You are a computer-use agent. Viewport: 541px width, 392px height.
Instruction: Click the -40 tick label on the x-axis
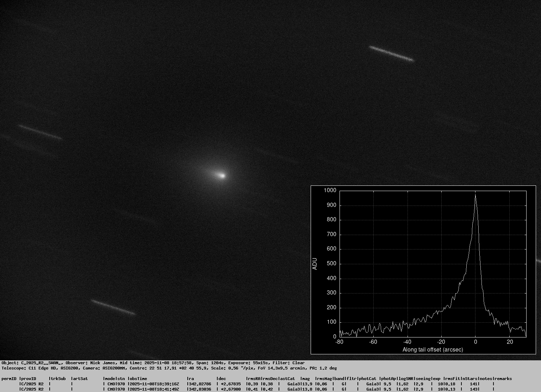pyautogui.click(x=407, y=342)
